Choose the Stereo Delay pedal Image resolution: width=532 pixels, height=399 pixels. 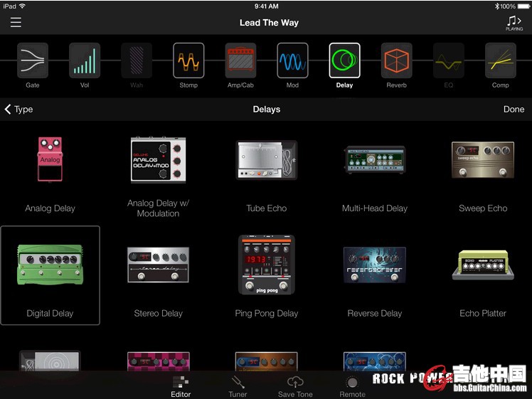click(x=158, y=265)
